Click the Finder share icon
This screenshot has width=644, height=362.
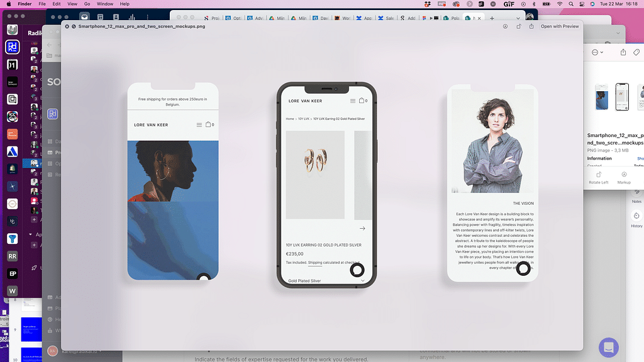pos(623,52)
